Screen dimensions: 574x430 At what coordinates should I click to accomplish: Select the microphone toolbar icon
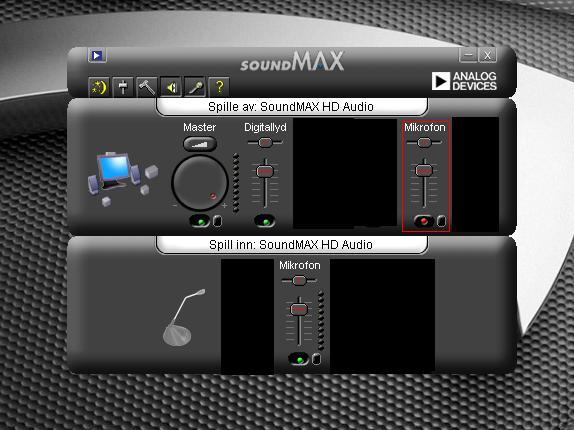[x=195, y=87]
